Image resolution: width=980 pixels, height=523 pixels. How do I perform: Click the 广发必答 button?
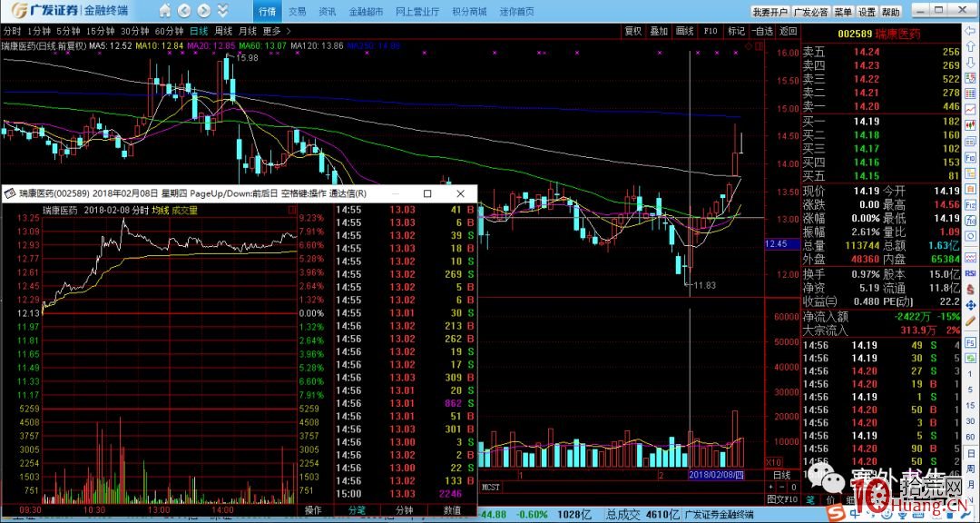click(810, 12)
